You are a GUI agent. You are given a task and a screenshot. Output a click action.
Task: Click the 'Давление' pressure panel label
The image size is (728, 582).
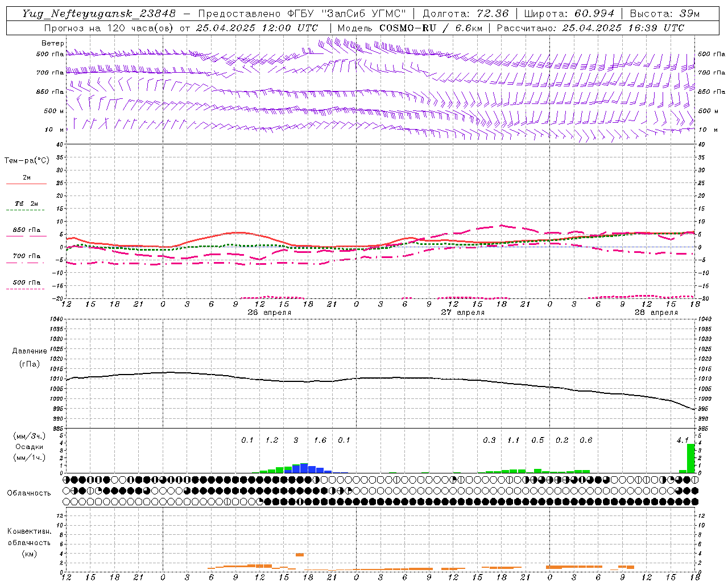pyautogui.click(x=30, y=351)
